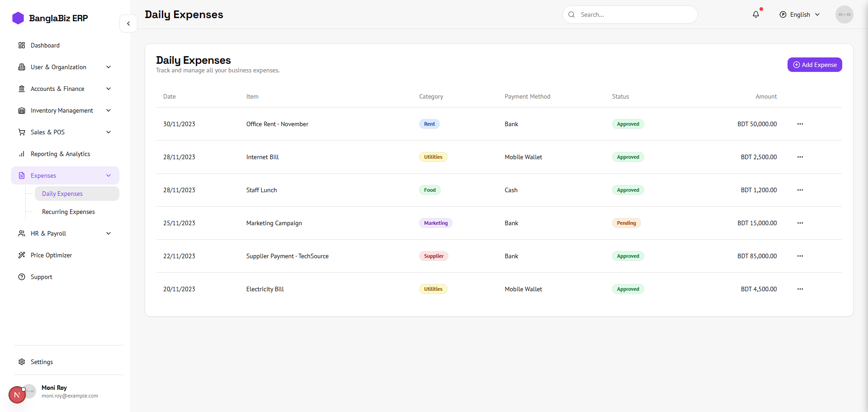868x412 pixels.
Task: Open row actions for Electricity Bill
Action: click(800, 289)
